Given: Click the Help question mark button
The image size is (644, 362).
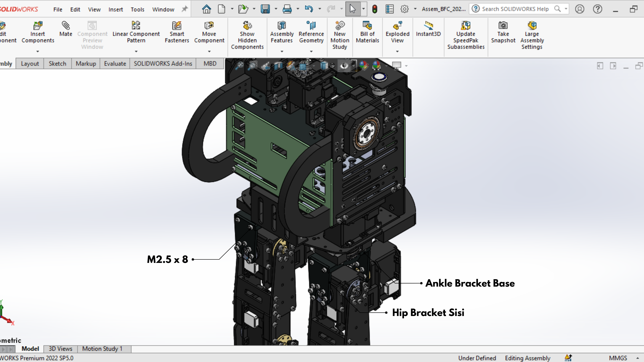Looking at the screenshot, I should [598, 9].
